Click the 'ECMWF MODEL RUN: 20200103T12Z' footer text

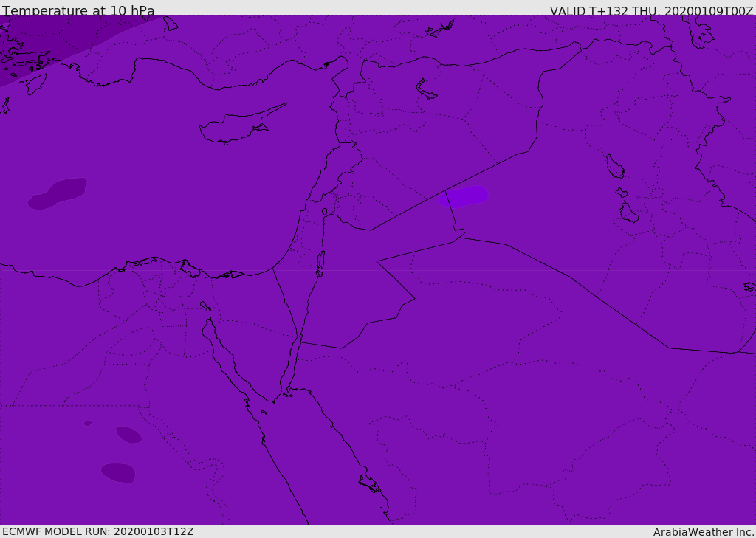[x=98, y=532]
